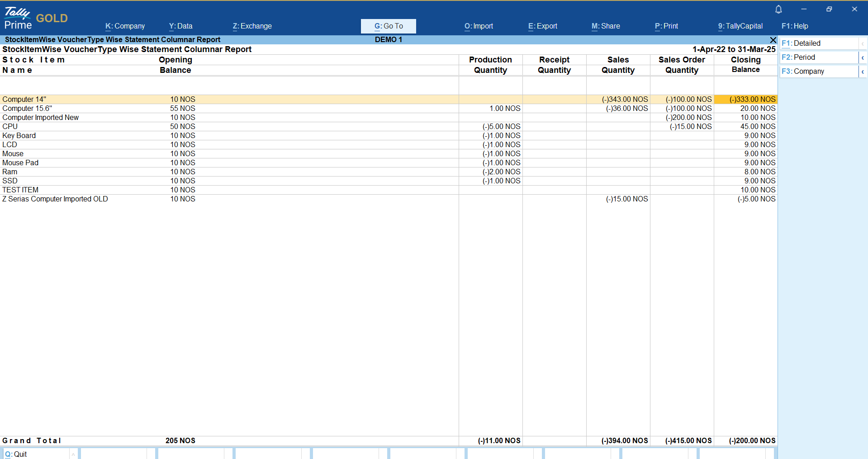This screenshot has width=868, height=459.
Task: Open the K: Company menu
Action: pos(125,26)
